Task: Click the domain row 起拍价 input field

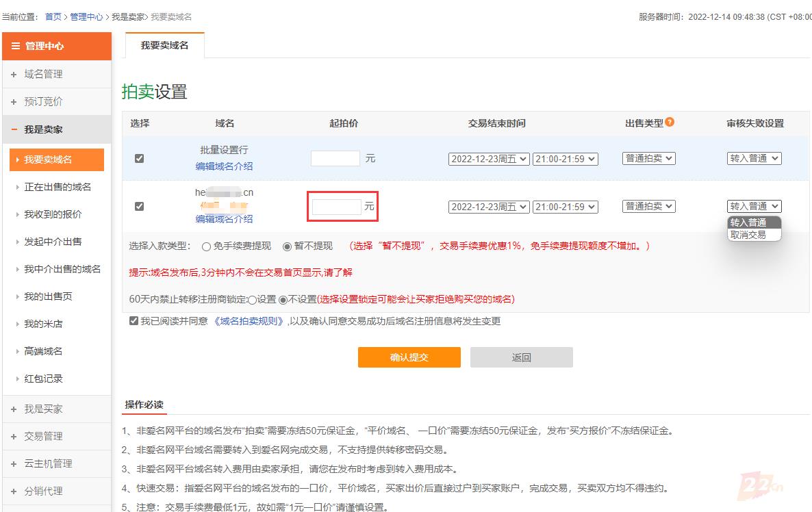Action: pyautogui.click(x=336, y=207)
